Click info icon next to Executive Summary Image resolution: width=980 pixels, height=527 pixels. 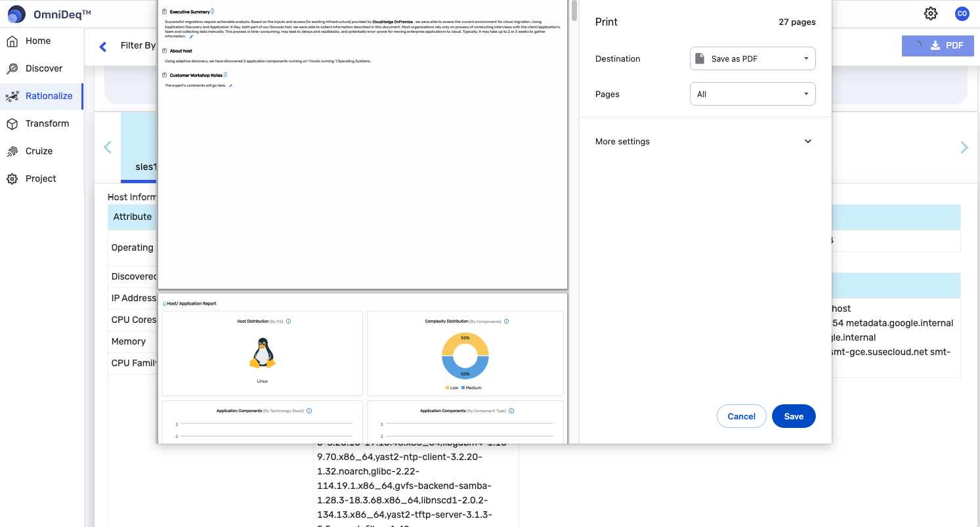(x=212, y=11)
